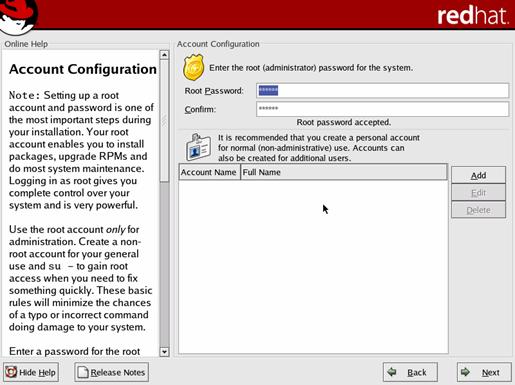Viewport: 515px width, 385px height.
Task: Click the Next arrow icon
Action: (465, 371)
